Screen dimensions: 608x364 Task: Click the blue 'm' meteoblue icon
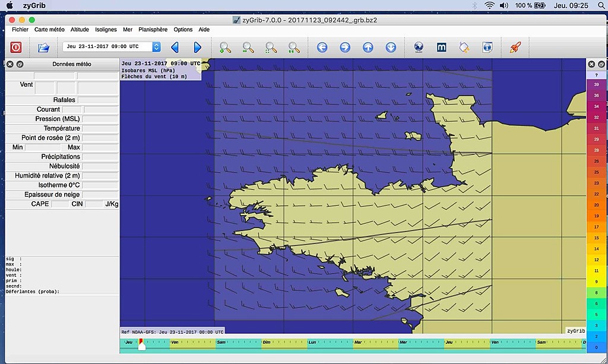click(441, 48)
